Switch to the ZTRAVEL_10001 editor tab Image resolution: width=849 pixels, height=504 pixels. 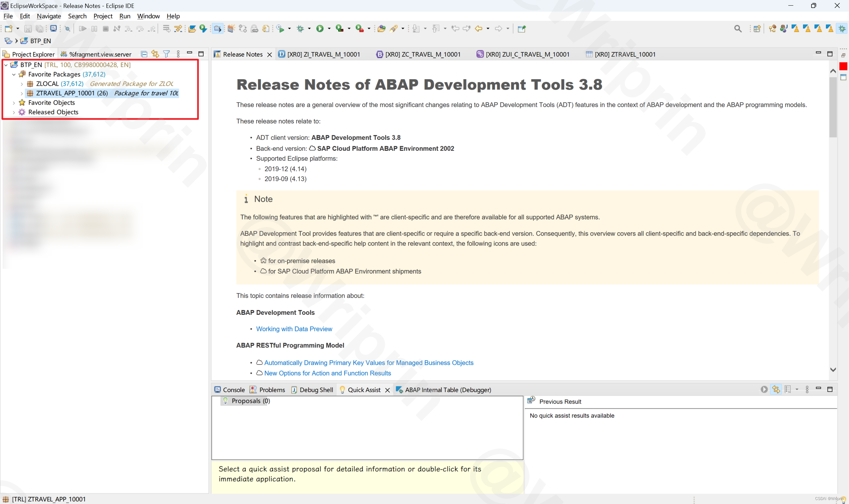pyautogui.click(x=620, y=54)
